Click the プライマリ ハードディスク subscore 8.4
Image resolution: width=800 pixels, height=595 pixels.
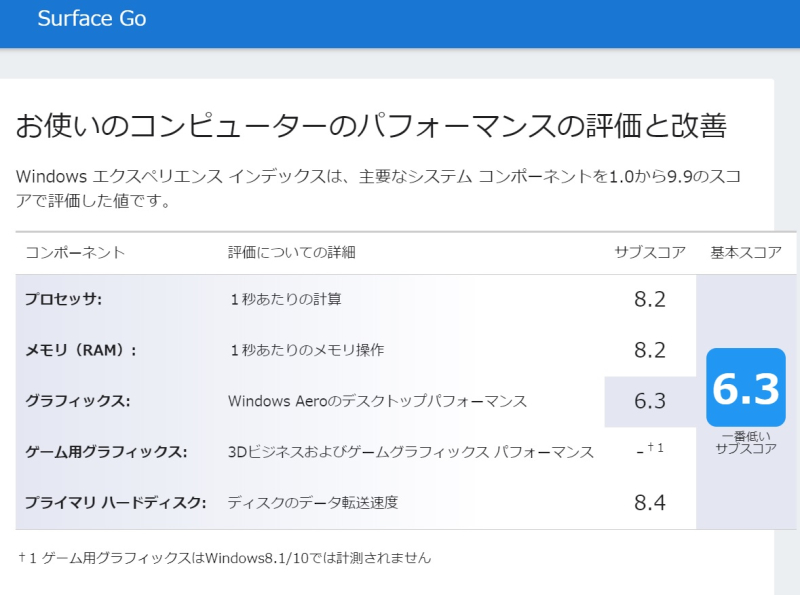[x=649, y=503]
